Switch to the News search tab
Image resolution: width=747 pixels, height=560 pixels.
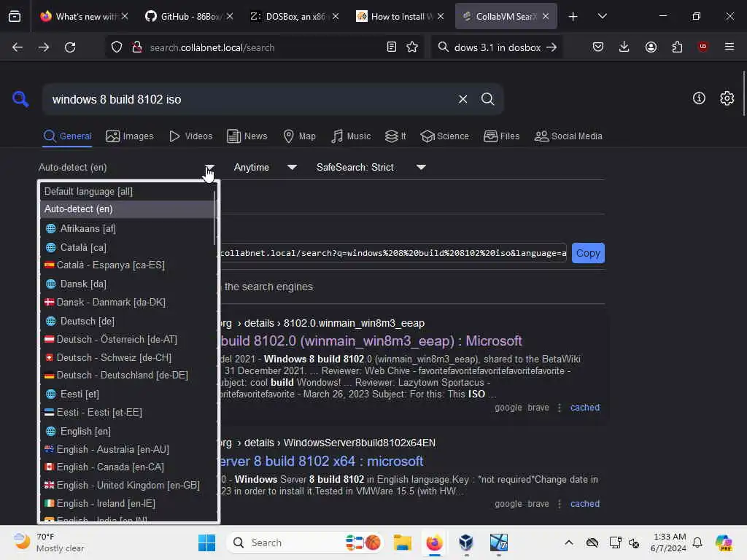[x=247, y=136]
